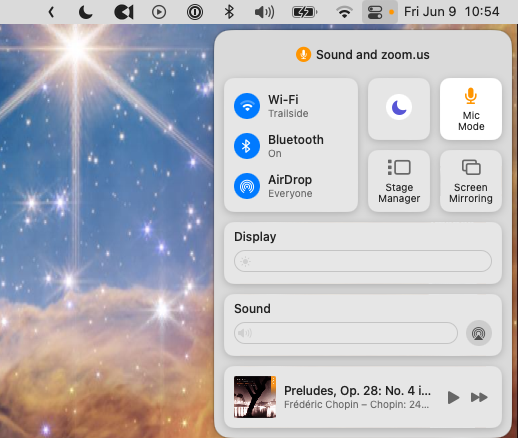Open the Sound and zoom.us microphone indicator
The width and height of the screenshot is (518, 438).
(x=363, y=54)
